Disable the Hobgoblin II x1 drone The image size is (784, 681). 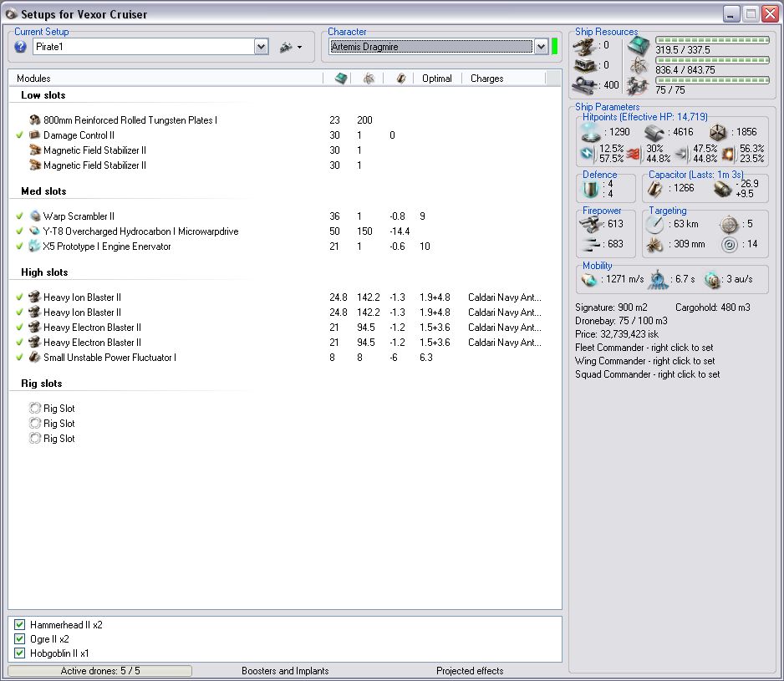[x=20, y=653]
